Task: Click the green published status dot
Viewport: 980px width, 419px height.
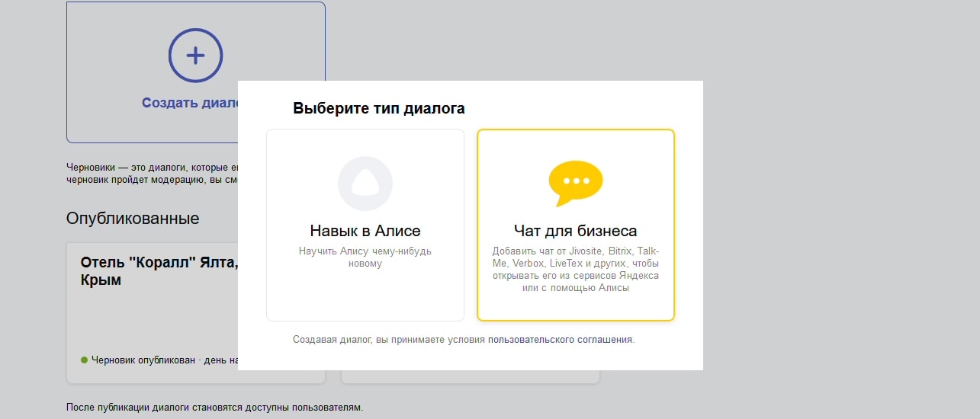Action: click(84, 360)
